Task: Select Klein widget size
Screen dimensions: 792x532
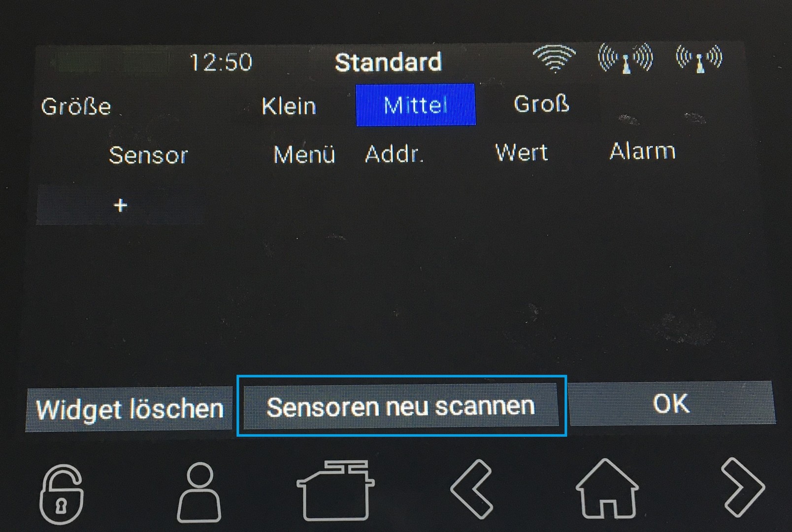Action: pos(289,106)
